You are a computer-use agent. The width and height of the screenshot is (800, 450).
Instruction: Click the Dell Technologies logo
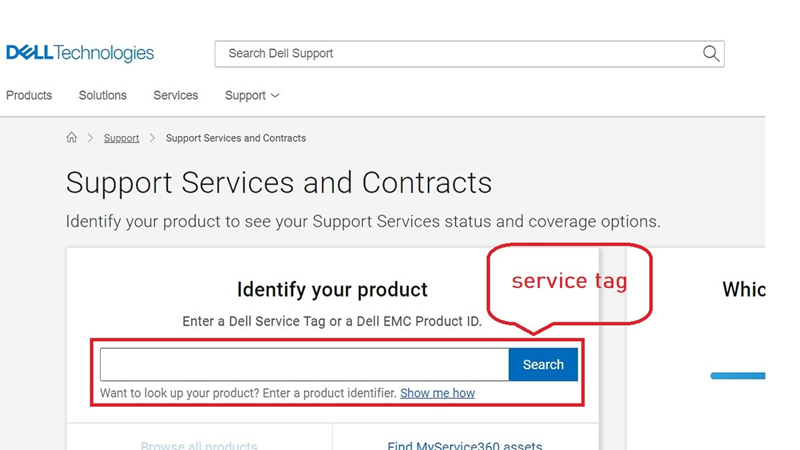pyautogui.click(x=80, y=53)
